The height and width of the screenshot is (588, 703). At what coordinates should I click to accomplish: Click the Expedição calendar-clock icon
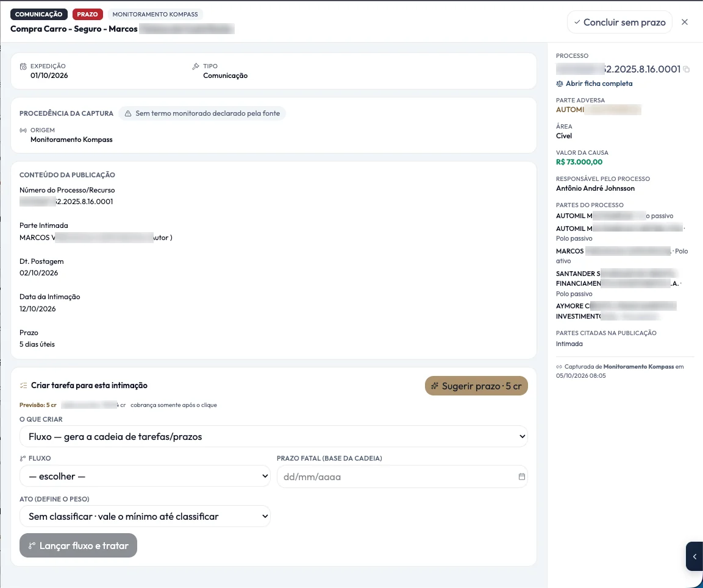click(x=23, y=66)
